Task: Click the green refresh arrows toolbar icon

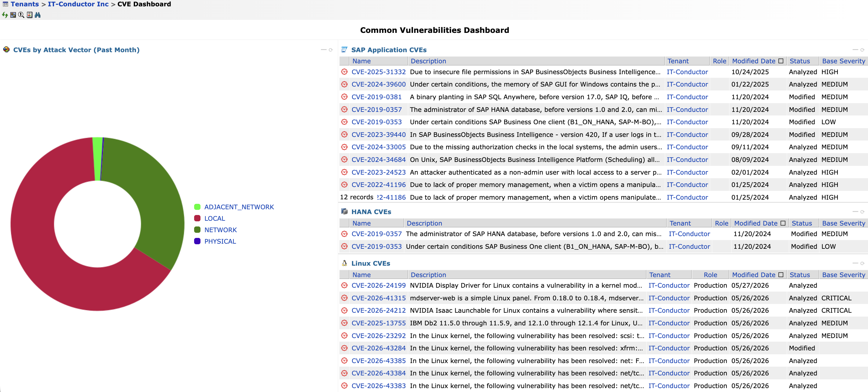Action: (x=5, y=15)
